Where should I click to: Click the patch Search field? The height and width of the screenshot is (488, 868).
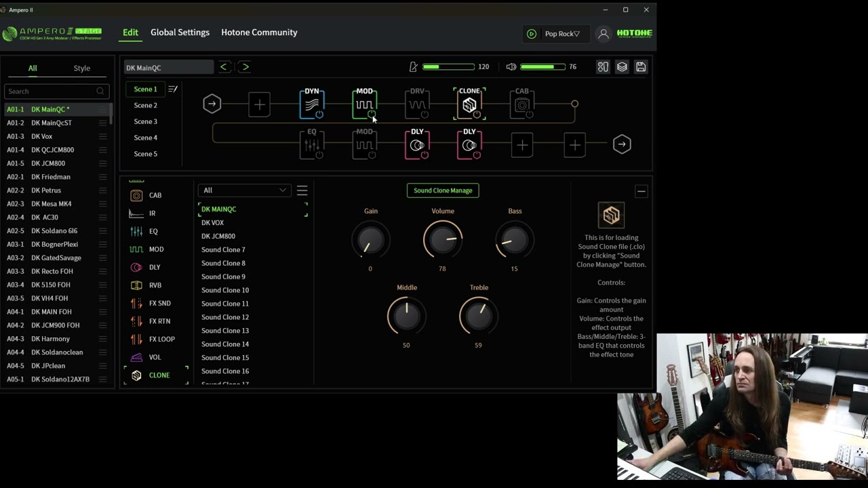click(56, 91)
